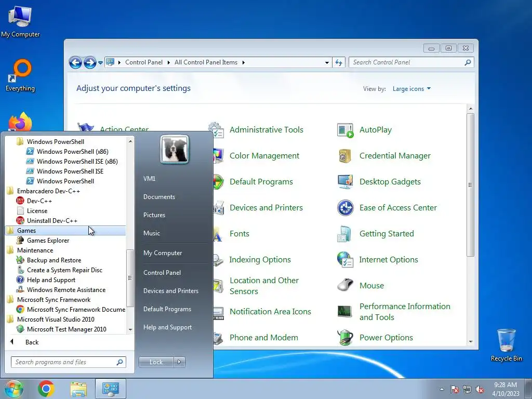This screenshot has height=399, width=532.
Task: Open Credential Manager safe icon
Action: (x=345, y=156)
